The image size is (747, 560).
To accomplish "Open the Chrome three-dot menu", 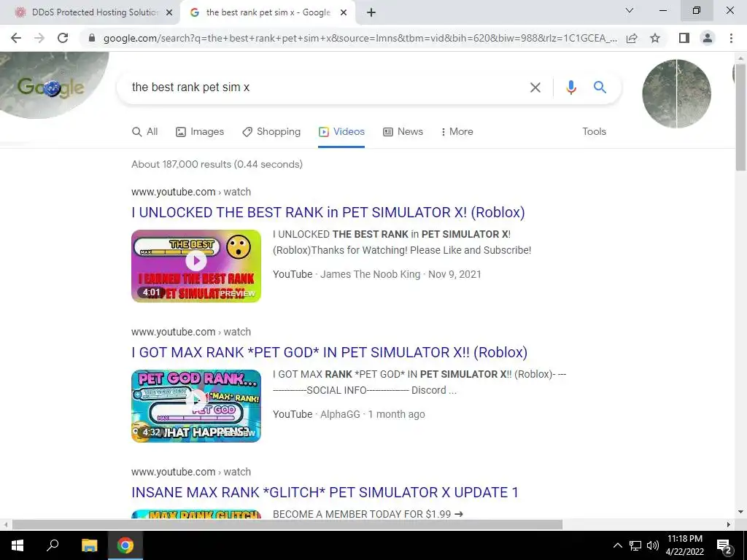I will coord(731,38).
